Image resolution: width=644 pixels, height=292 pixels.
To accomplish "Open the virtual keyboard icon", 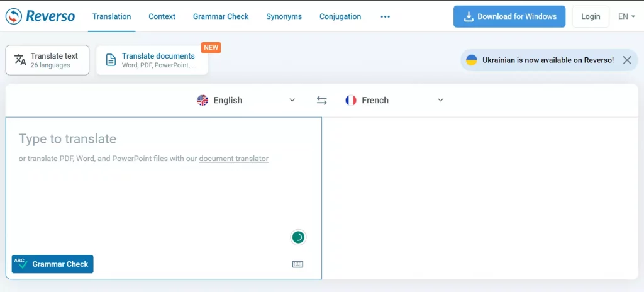I will click(297, 264).
